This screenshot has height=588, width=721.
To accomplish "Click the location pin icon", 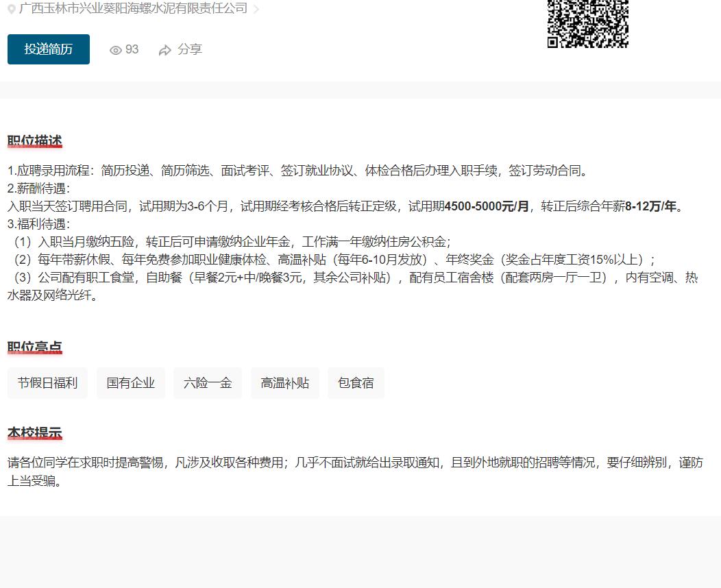I will coord(12,10).
